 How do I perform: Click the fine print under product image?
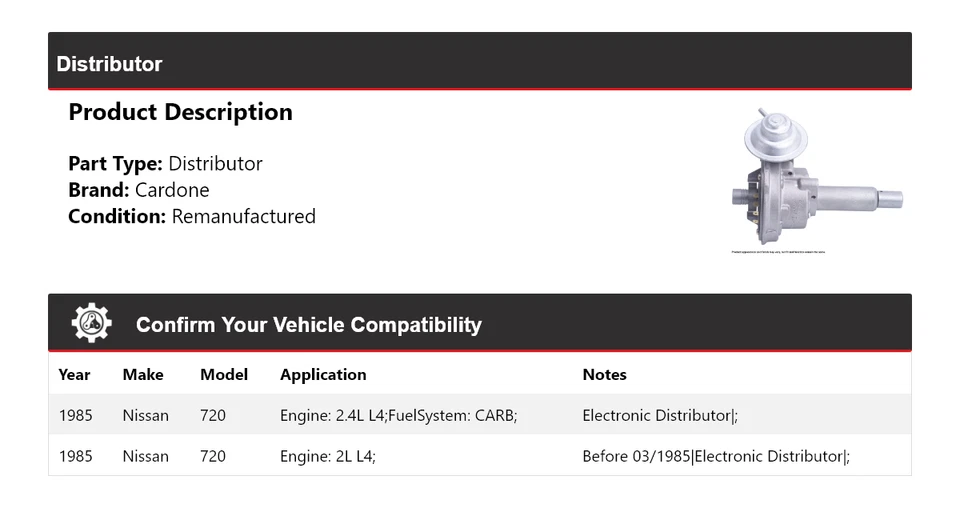[x=778, y=252]
